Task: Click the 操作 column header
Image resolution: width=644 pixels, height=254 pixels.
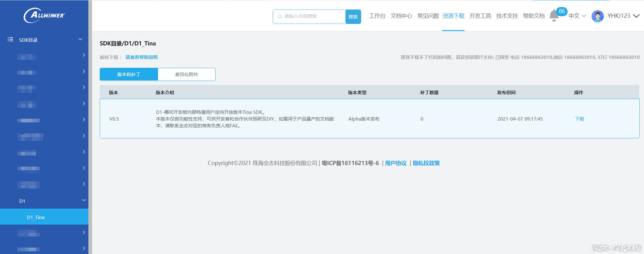Action: (x=579, y=92)
